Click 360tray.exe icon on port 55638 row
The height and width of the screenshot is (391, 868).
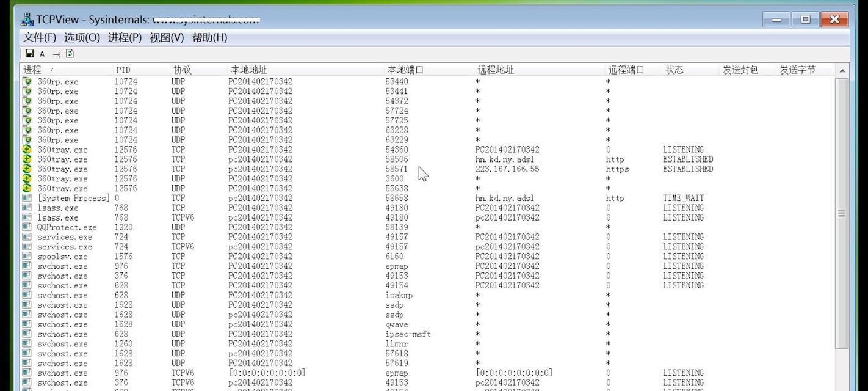click(x=27, y=189)
